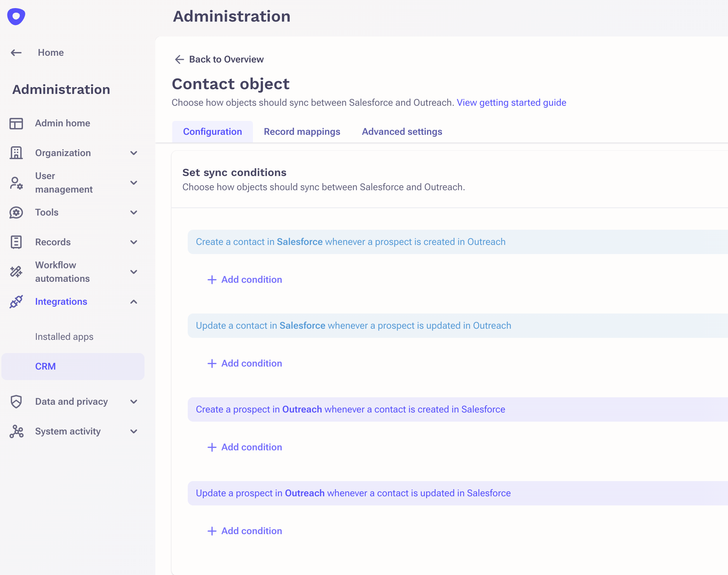Click the 'Set sync conditions' heading
Image resolution: width=728 pixels, height=575 pixels.
234,173
